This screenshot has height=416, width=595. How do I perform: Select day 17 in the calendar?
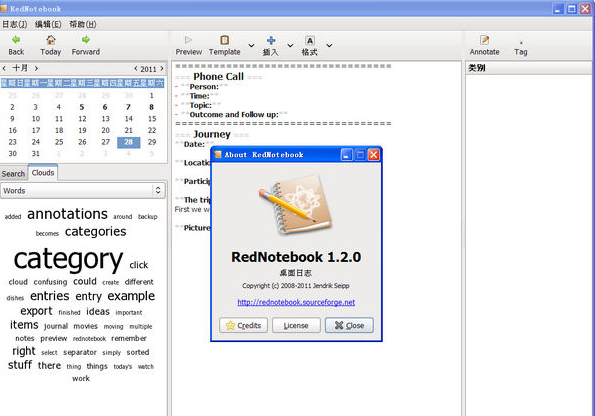pos(36,130)
